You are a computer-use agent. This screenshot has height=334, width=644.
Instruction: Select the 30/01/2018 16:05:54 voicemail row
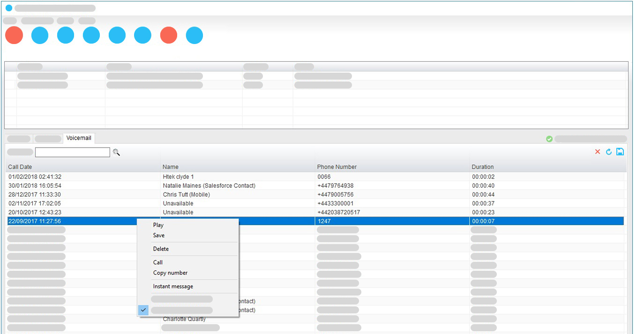point(315,186)
